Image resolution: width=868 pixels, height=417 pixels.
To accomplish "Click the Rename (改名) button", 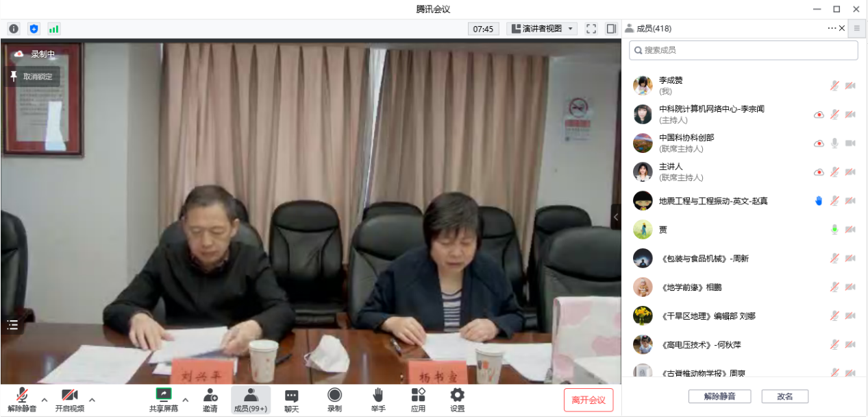I will pos(784,396).
